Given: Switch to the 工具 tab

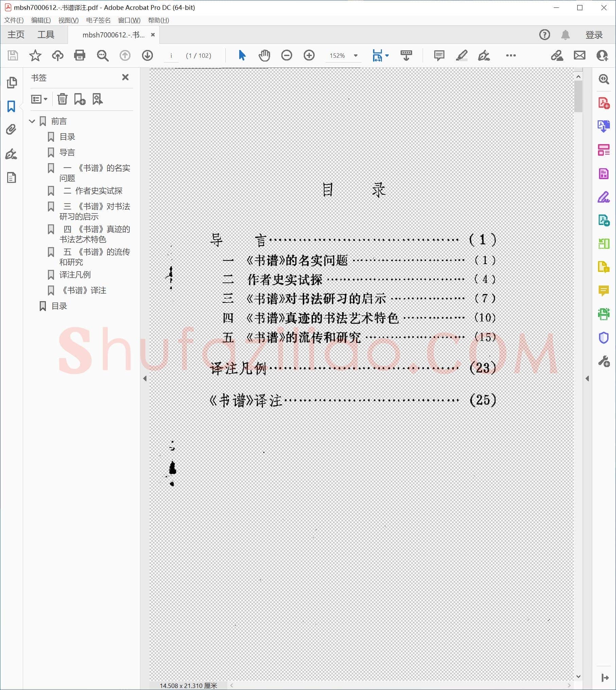Looking at the screenshot, I should [x=46, y=35].
